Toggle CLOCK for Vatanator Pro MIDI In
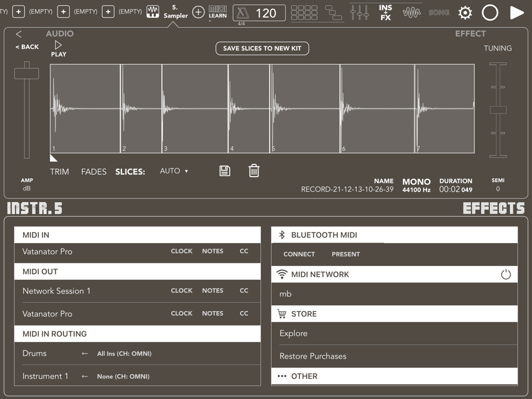The height and width of the screenshot is (399, 532). [181, 251]
